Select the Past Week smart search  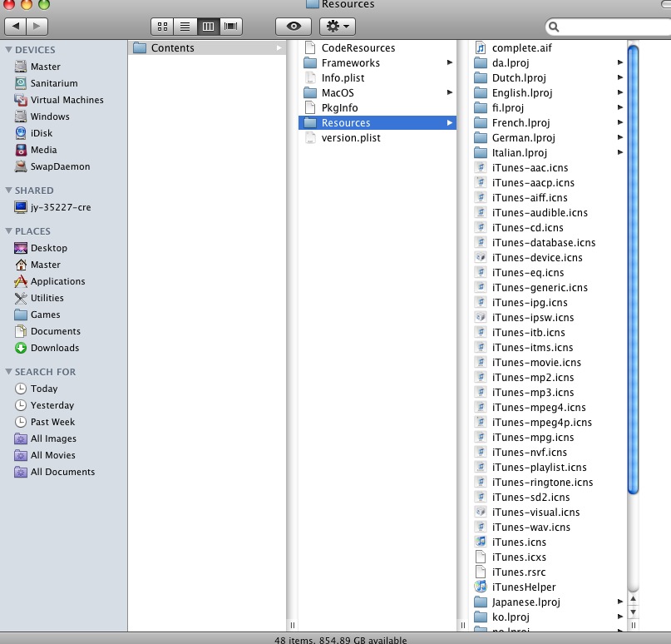pyautogui.click(x=45, y=422)
